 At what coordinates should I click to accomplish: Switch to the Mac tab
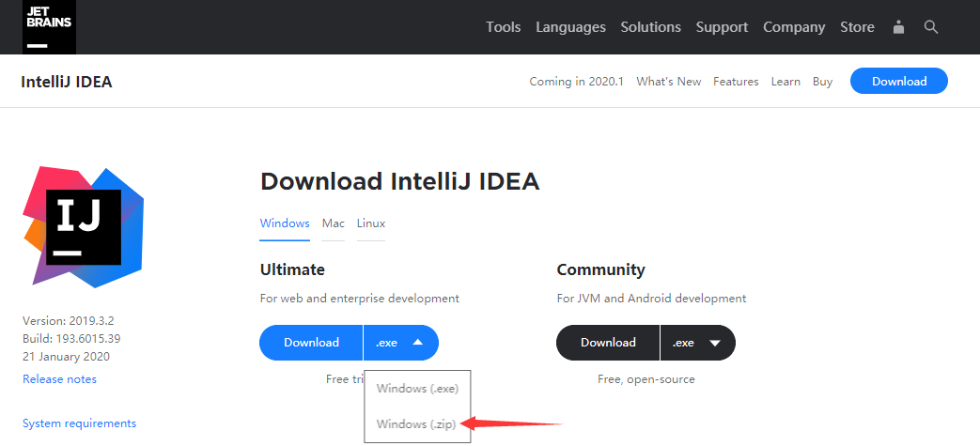334,223
